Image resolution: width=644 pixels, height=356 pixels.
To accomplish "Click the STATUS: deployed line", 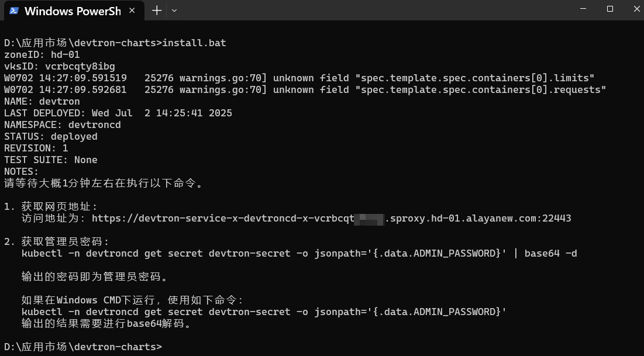I will pyautogui.click(x=51, y=136).
